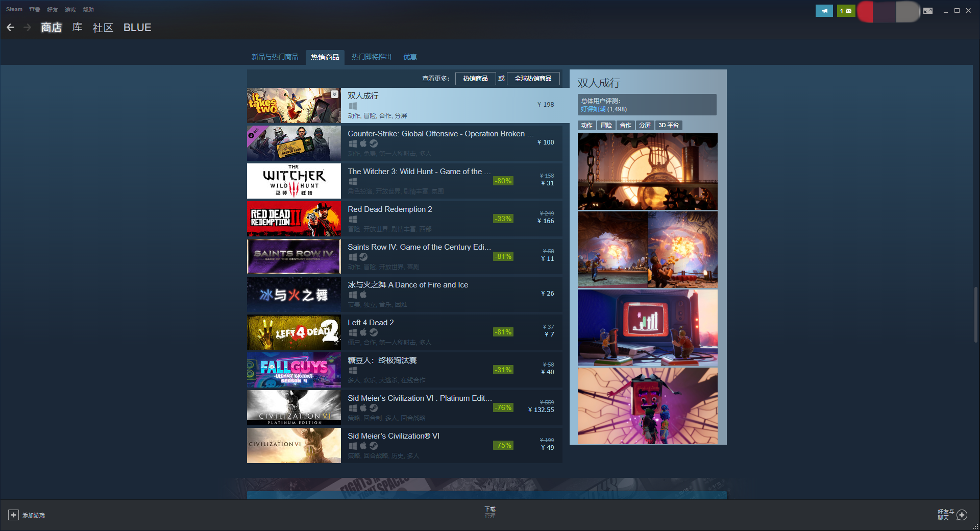
Task: Open the announcements megaphone icon
Action: 824,11
